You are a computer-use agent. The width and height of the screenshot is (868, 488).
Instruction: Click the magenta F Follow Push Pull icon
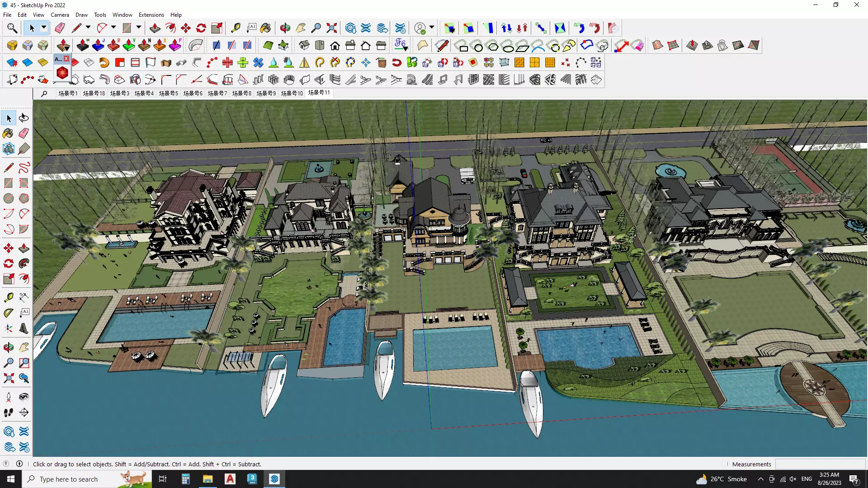[175, 45]
